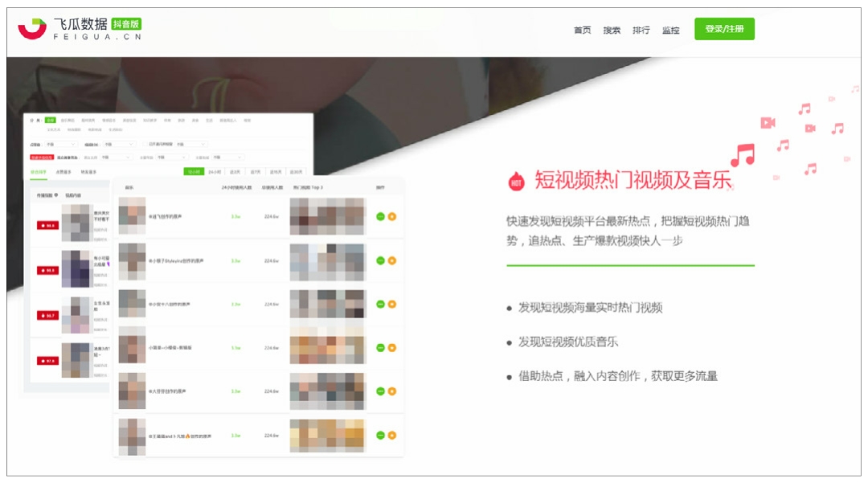868x483 pixels.
Task: Click the green 登录/注册 button
Action: click(x=724, y=29)
